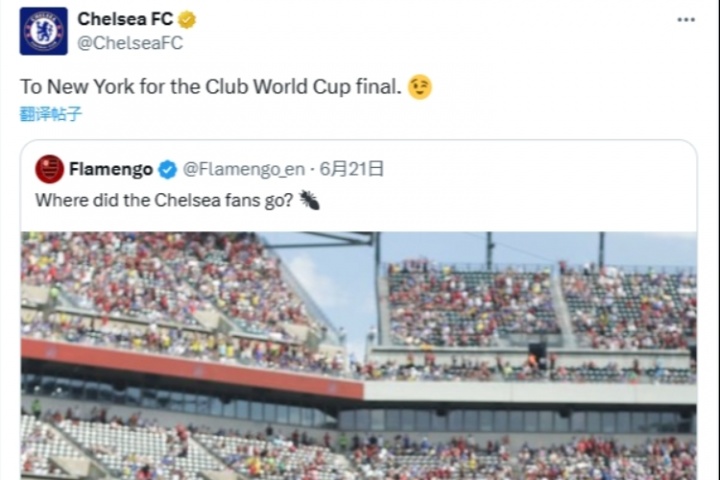Click the red facade band in the photo
This screenshot has height=480, width=720.
point(190,365)
